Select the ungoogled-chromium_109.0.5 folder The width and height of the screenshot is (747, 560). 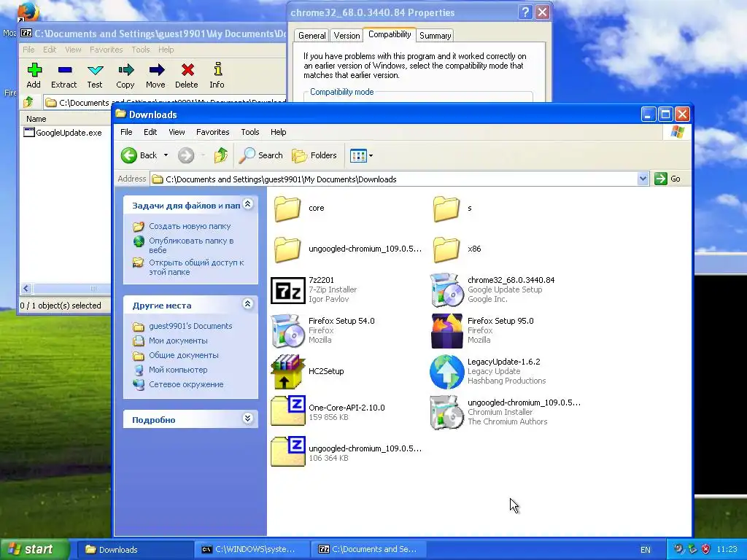click(x=347, y=249)
